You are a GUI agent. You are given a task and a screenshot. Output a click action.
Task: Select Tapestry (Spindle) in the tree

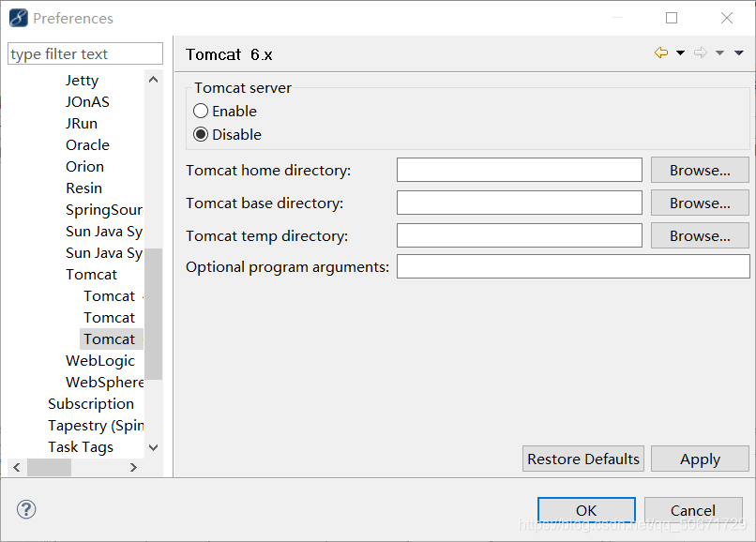96,426
